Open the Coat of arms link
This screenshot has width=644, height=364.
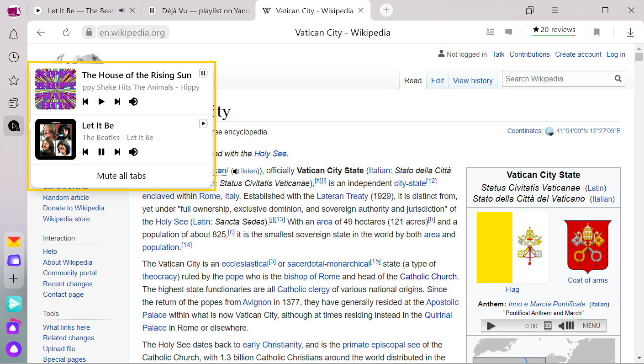[x=588, y=280]
